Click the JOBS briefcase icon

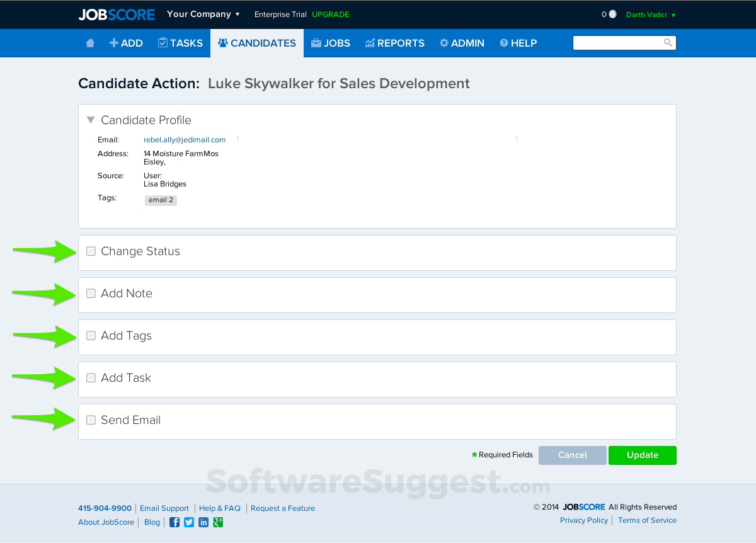(x=315, y=43)
